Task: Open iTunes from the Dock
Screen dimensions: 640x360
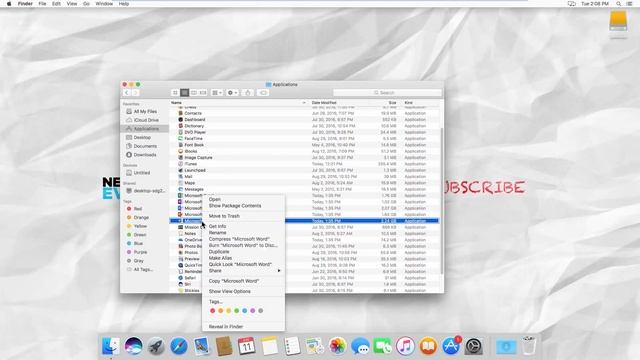Action: pos(405,346)
